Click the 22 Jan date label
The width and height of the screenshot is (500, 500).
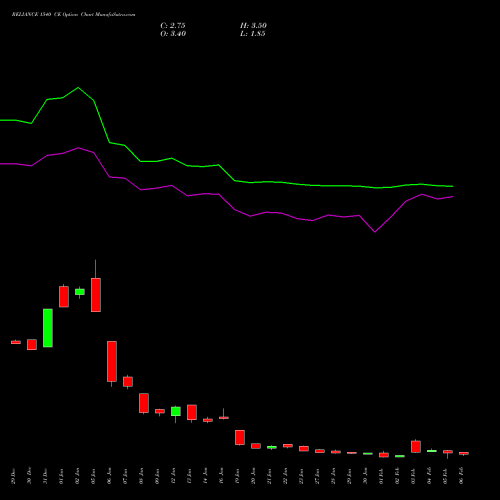285,476
